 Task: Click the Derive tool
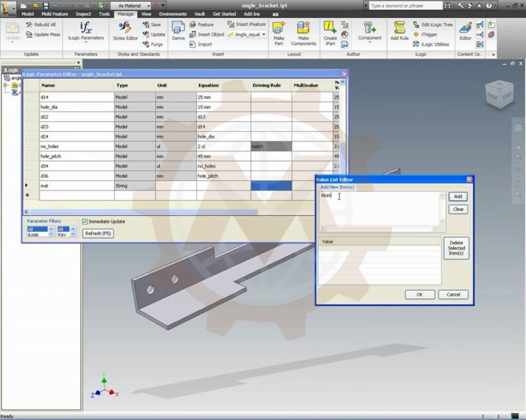pos(178,31)
